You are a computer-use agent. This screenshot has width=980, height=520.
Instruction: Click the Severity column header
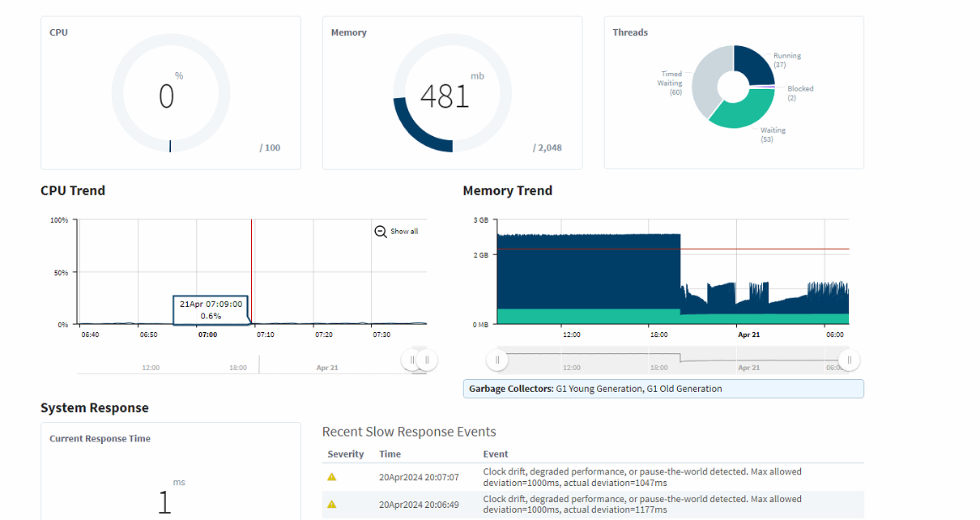point(346,454)
